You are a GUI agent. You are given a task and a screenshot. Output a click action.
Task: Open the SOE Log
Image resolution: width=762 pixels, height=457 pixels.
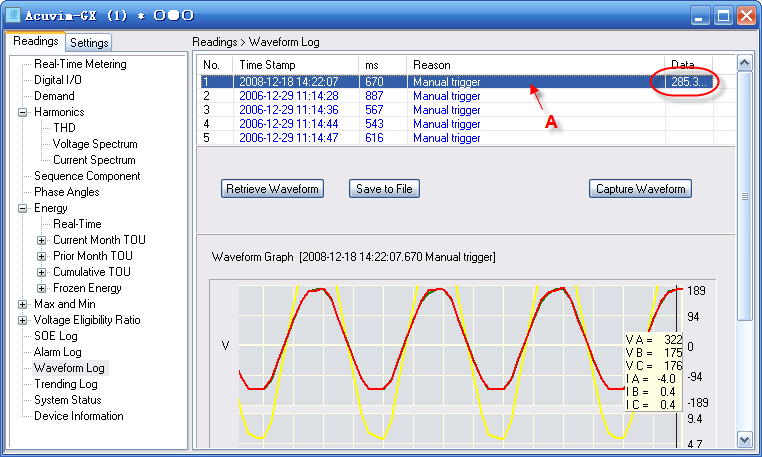[55, 336]
